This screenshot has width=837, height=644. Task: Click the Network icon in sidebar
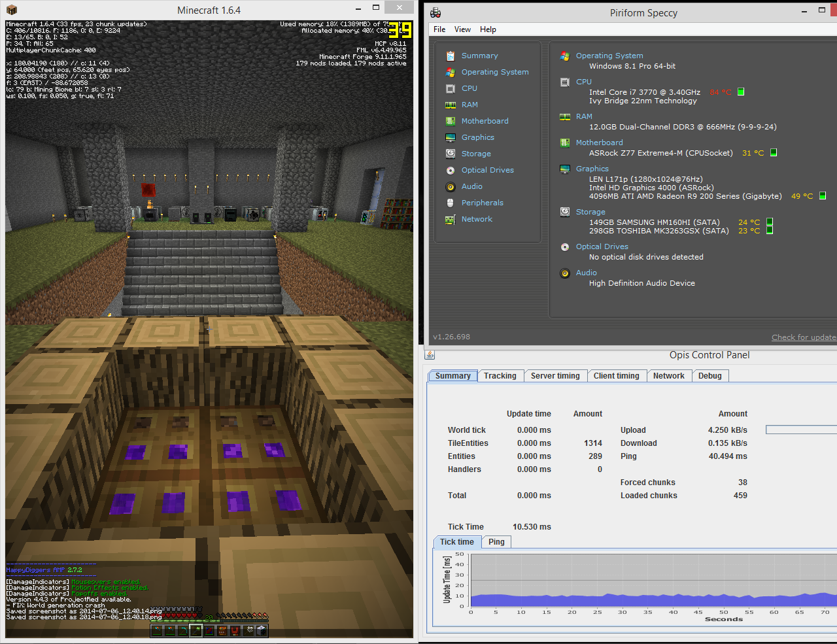(x=451, y=219)
